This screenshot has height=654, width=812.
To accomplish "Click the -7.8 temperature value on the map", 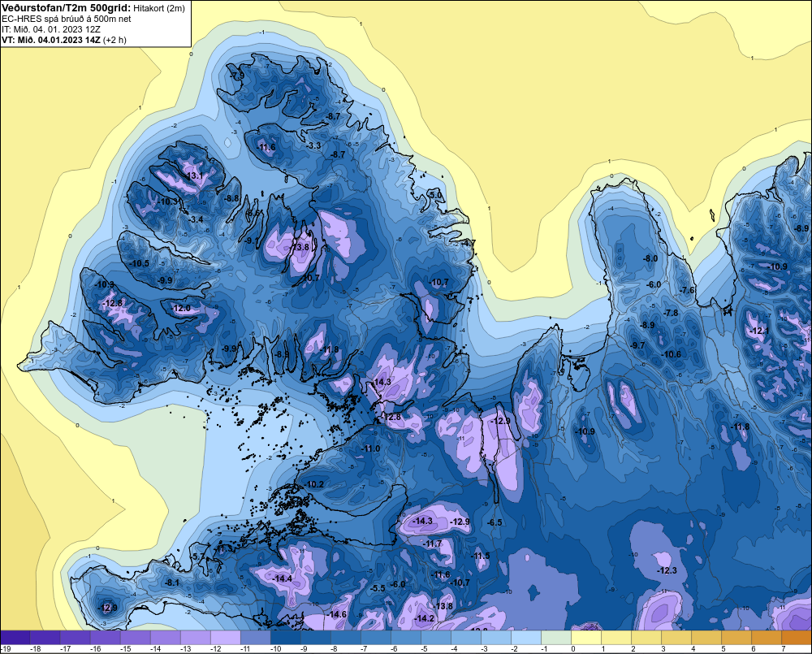I will [671, 313].
